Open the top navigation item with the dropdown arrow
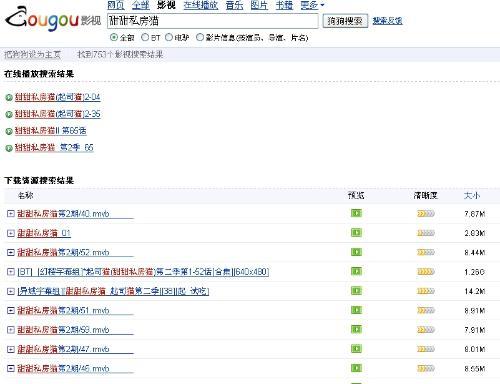The height and width of the screenshot is (384, 500). click(x=312, y=5)
